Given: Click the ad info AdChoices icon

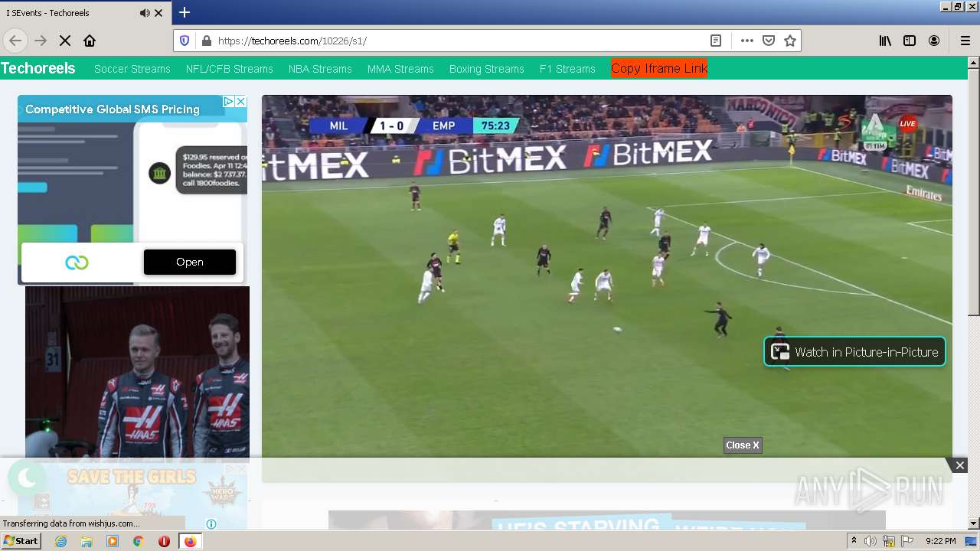Looking at the screenshot, I should 228,101.
